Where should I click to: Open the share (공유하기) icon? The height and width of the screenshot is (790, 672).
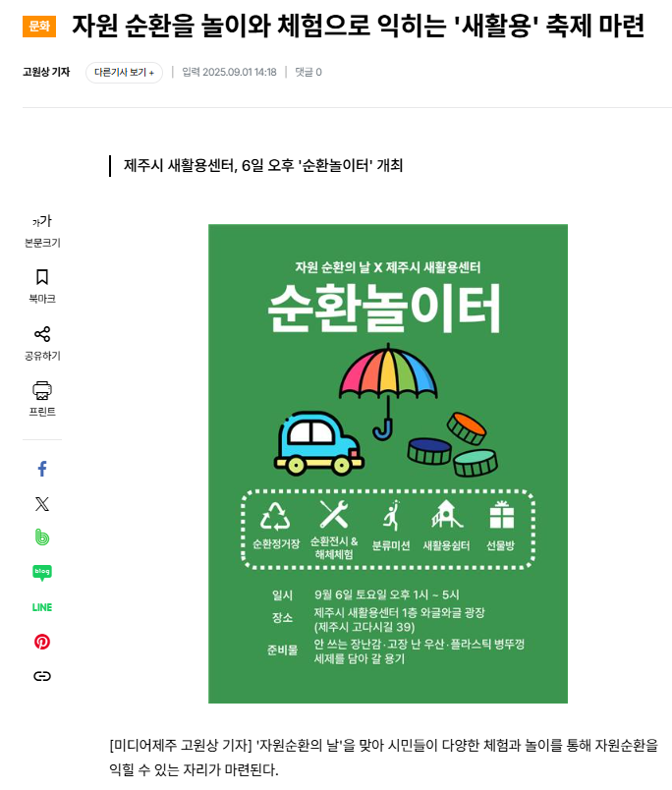click(x=42, y=343)
